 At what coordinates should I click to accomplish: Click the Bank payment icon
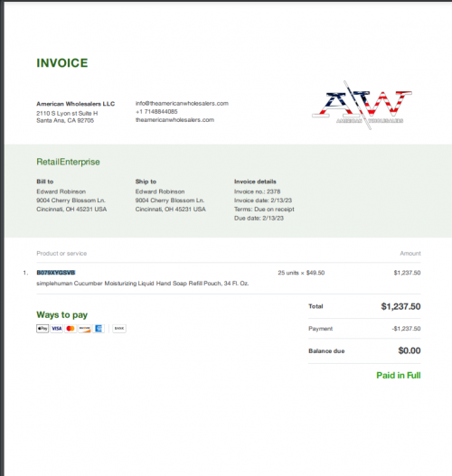(x=119, y=329)
